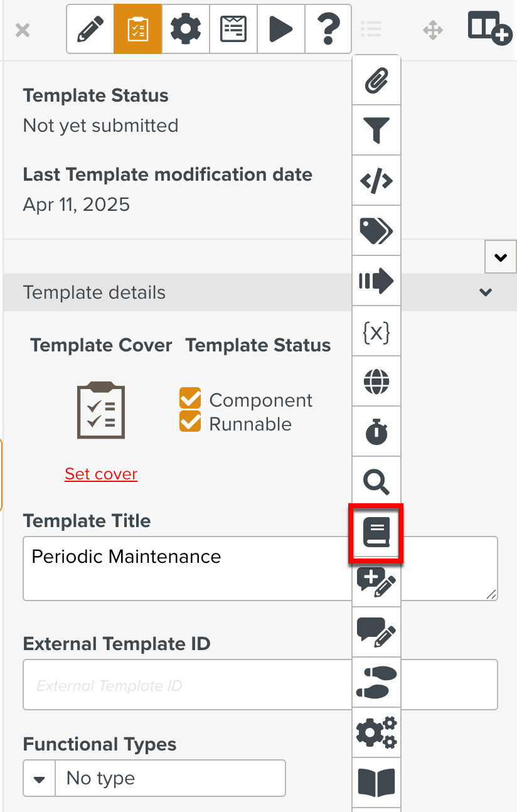The width and height of the screenshot is (517, 812).
Task: Open the tags panel
Action: [376, 230]
